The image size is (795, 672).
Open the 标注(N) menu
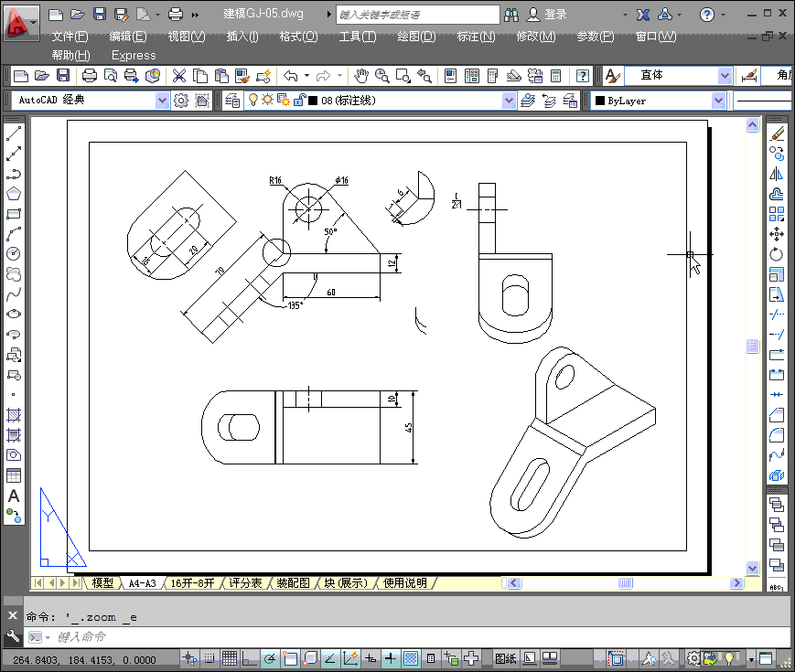(476, 37)
